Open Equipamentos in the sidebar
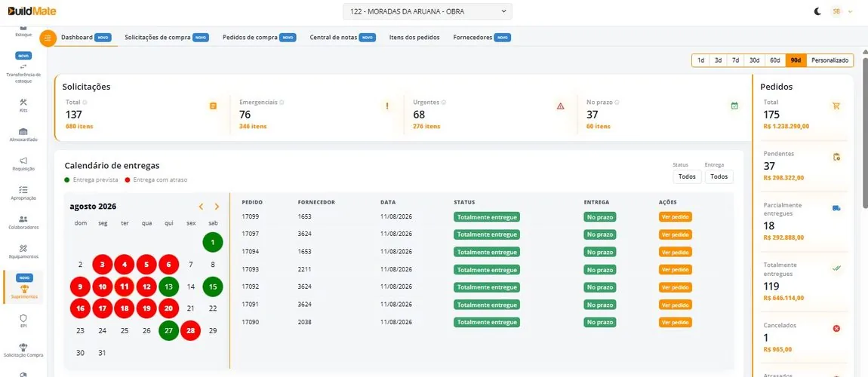 click(x=23, y=252)
